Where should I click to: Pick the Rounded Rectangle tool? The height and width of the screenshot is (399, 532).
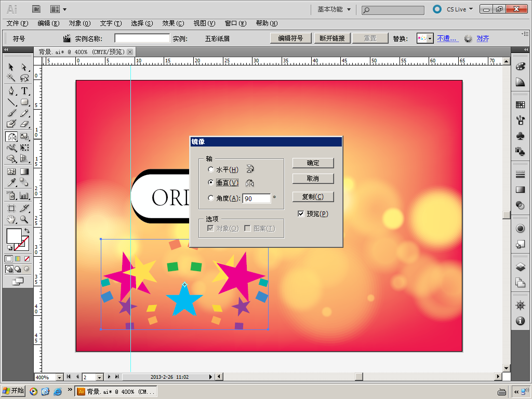(24, 102)
